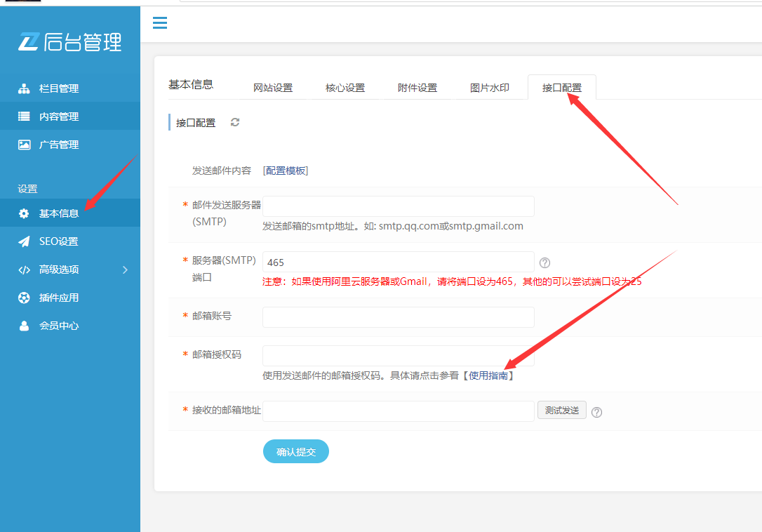Toggle the hamburger sidebar menu icon
Viewport: 762px width, 532px height.
160,23
